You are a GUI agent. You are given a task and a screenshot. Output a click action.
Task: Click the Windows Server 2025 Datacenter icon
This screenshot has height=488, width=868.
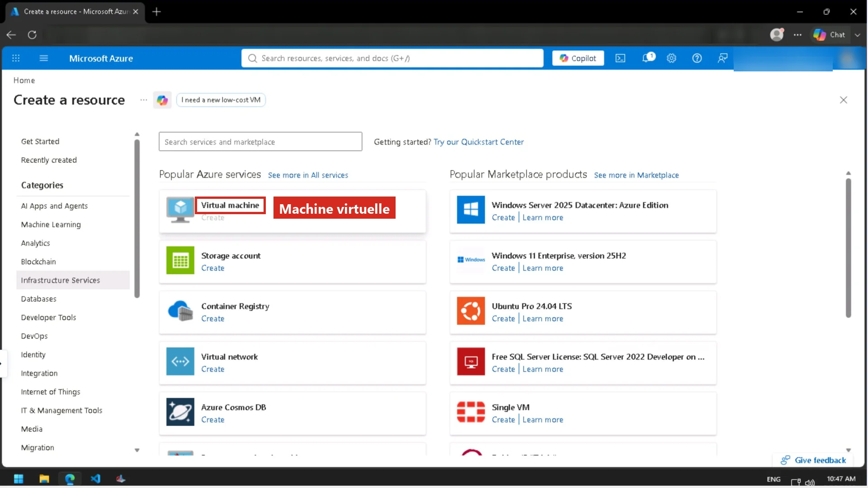pyautogui.click(x=471, y=210)
